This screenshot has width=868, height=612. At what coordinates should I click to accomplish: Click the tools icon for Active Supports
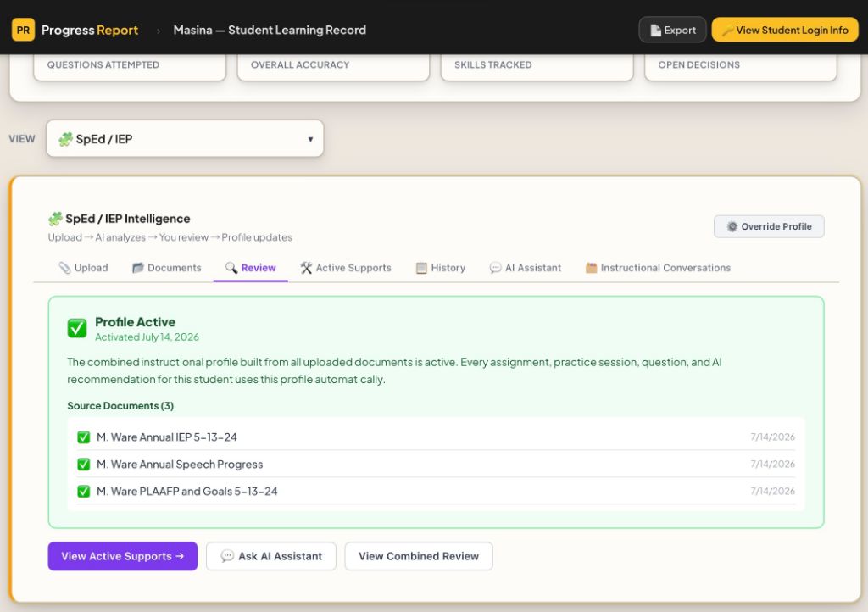(306, 268)
